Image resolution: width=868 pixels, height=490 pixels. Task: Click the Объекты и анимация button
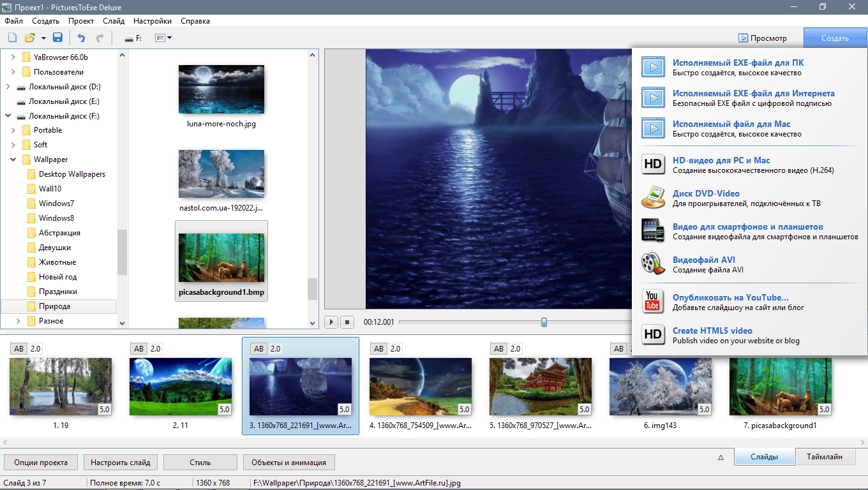pos(289,463)
